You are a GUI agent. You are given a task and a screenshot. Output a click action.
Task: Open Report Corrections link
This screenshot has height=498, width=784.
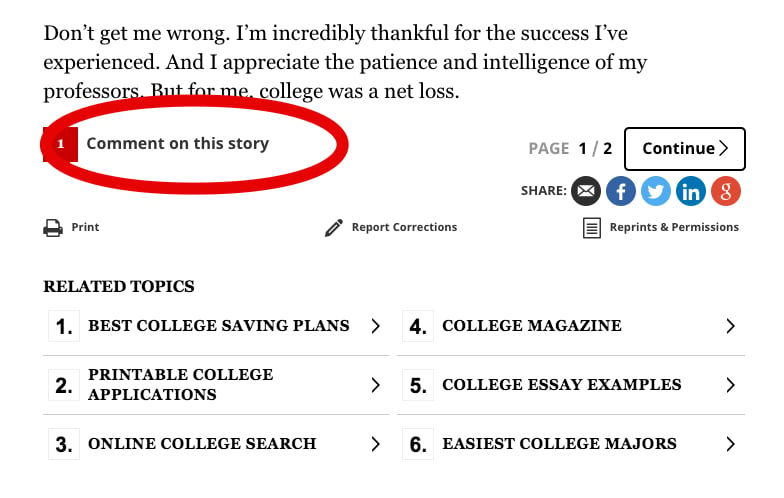click(x=404, y=227)
